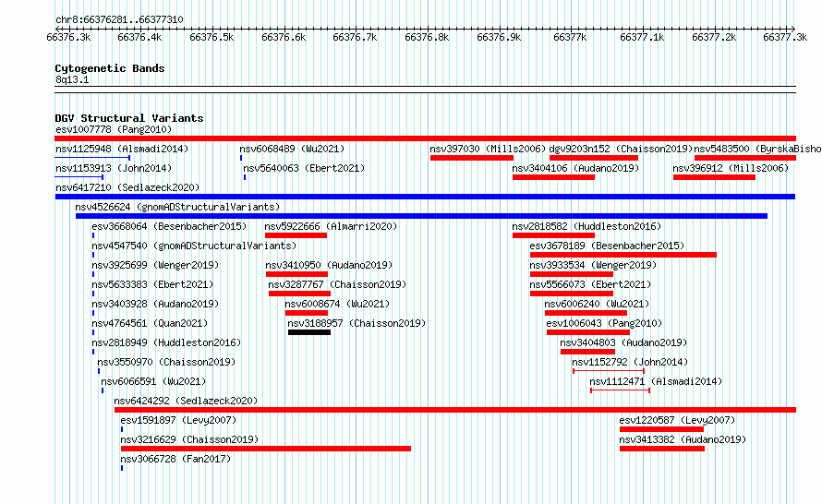The height and width of the screenshot is (504, 822).
Task: Select nsv3410950 (Audano2019) label
Action: coord(329,265)
